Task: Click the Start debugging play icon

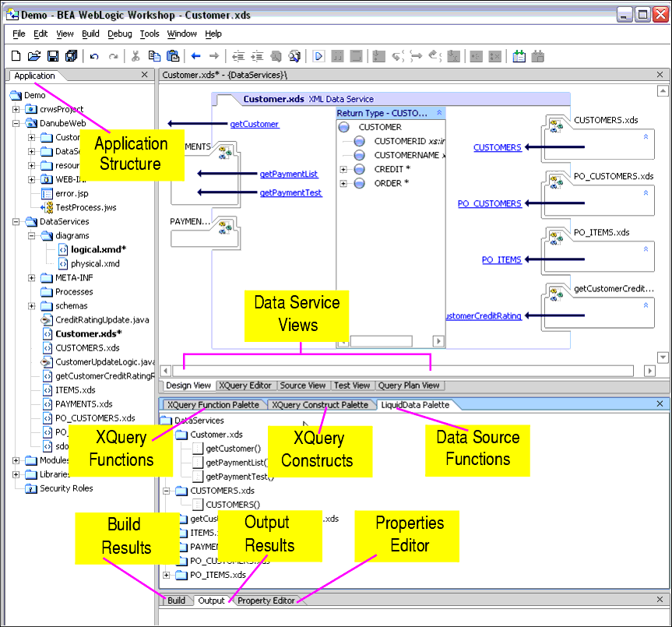Action: pyautogui.click(x=318, y=56)
